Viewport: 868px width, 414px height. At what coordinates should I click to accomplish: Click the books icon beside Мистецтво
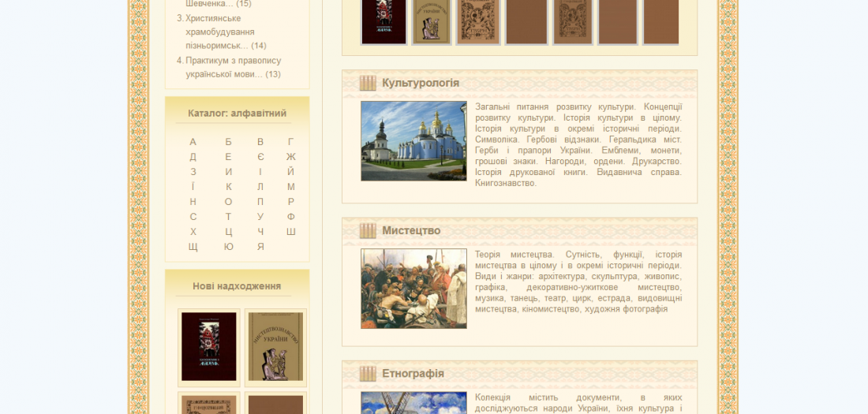(368, 231)
